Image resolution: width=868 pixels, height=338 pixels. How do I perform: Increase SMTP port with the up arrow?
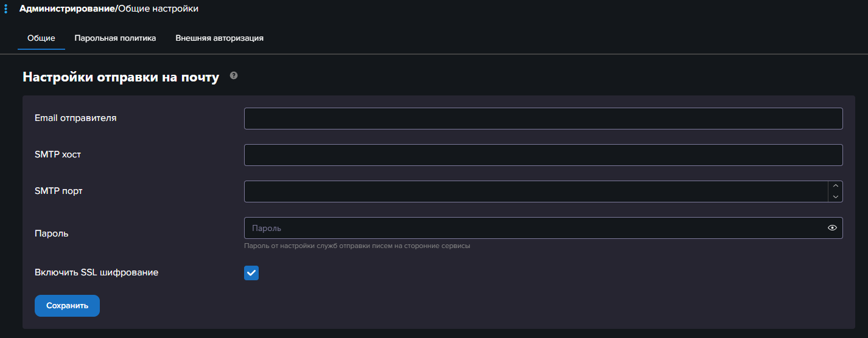(835, 186)
